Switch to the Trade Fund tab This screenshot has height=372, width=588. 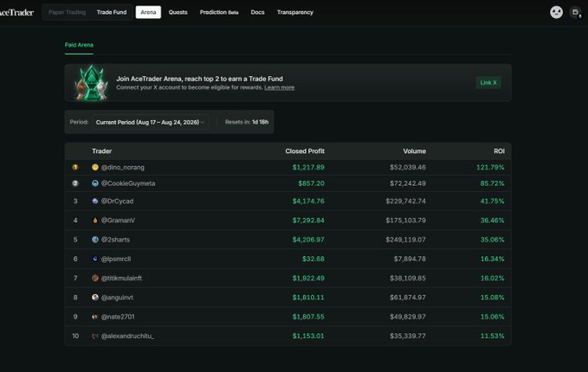point(112,12)
